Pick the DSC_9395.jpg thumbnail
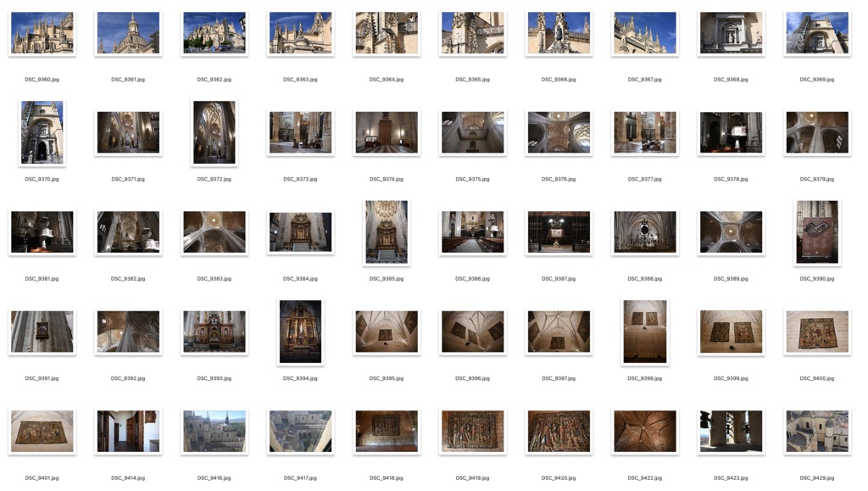This screenshot has width=868, height=491. (x=387, y=332)
